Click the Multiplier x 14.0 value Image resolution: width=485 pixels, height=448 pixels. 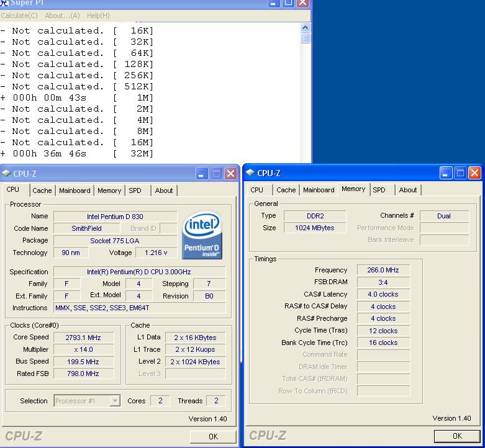(x=83, y=350)
